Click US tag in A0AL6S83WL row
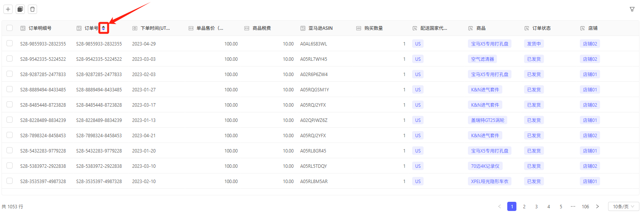This screenshot has height=219, width=644. pos(418,44)
